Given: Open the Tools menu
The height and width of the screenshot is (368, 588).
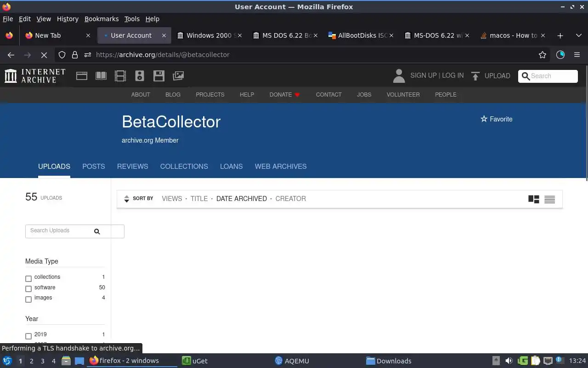Looking at the screenshot, I should [132, 19].
